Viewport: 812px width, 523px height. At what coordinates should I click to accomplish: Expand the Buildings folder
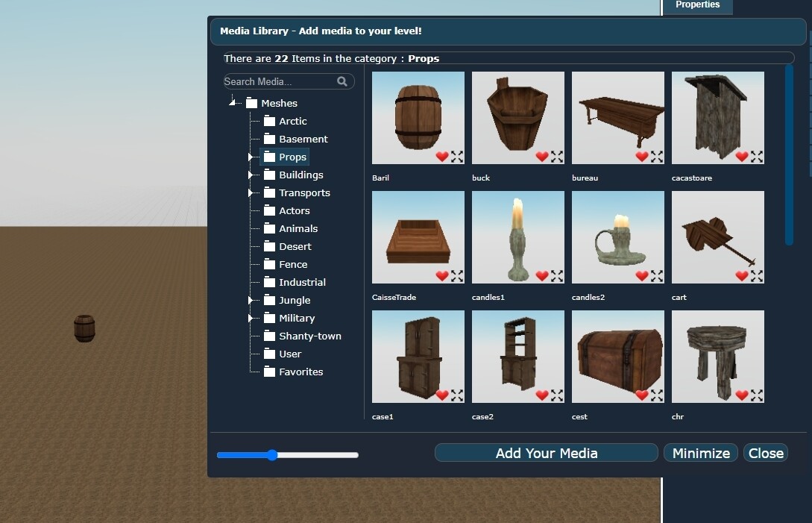pyautogui.click(x=251, y=175)
